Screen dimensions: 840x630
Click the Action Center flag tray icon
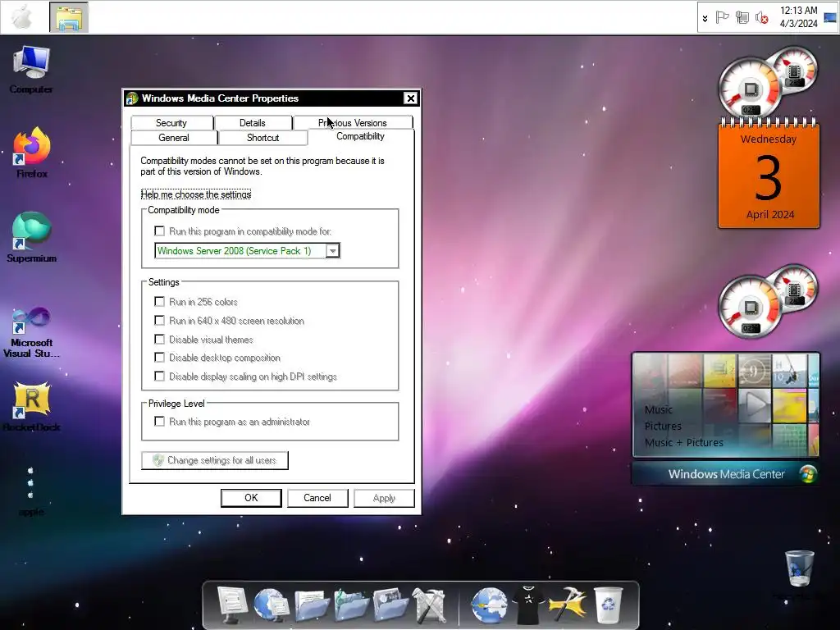722,18
